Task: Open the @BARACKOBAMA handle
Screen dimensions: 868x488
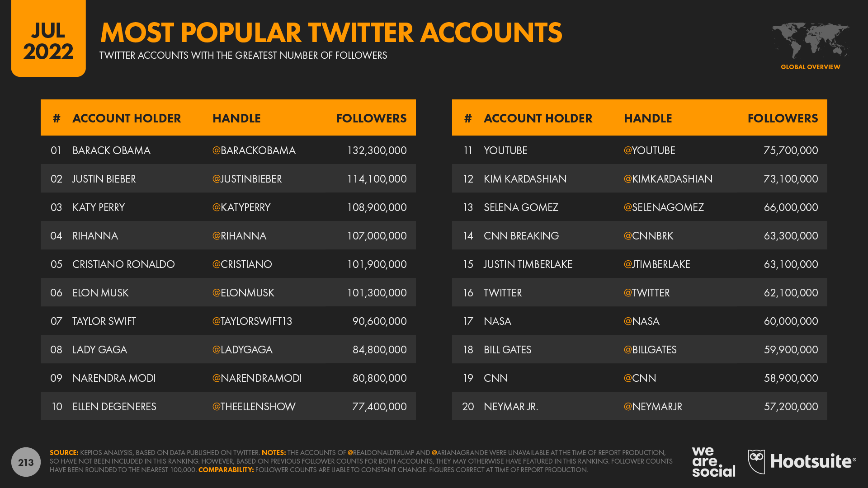Action: pos(254,150)
